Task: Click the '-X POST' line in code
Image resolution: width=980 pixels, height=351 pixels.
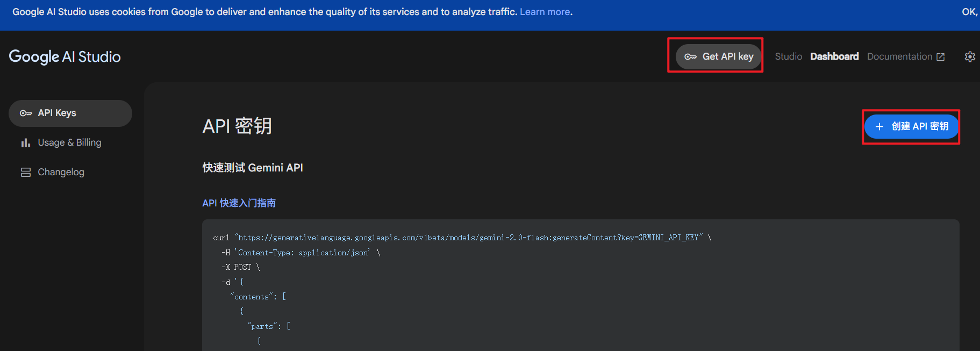Action: [x=241, y=267]
